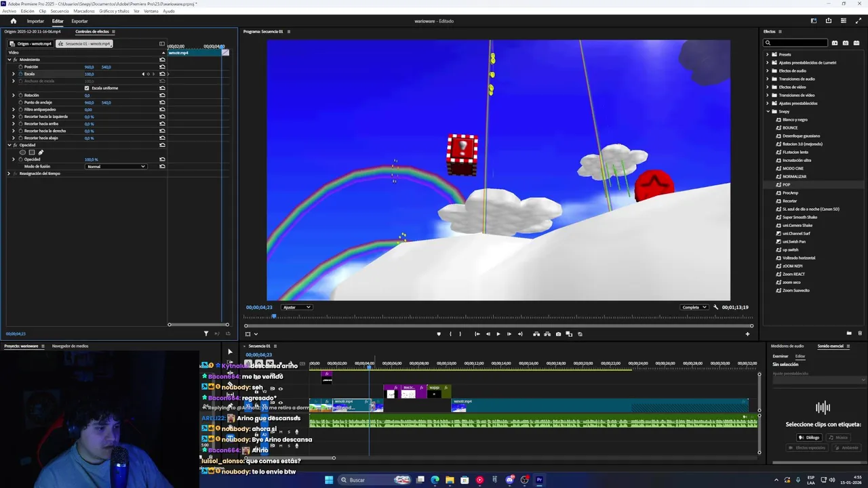Open the Program monitor button editor plus icon
The height and width of the screenshot is (488, 868).
pos(747,333)
